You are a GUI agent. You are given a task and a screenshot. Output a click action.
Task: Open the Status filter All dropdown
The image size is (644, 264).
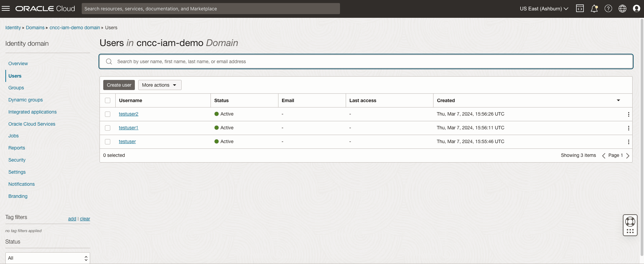click(48, 258)
